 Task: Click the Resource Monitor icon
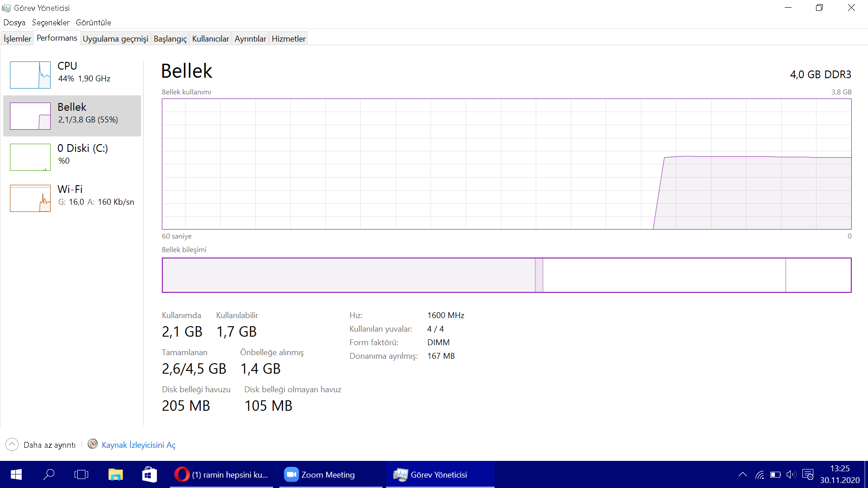click(93, 444)
